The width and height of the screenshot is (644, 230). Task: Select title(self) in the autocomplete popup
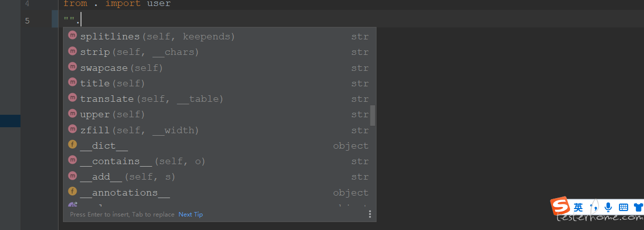coord(219,83)
